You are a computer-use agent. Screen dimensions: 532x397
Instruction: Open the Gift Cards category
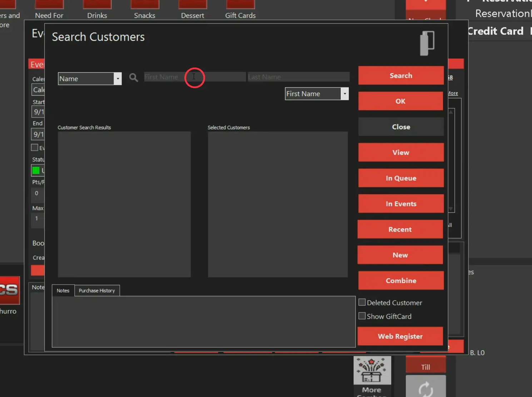coord(240,10)
